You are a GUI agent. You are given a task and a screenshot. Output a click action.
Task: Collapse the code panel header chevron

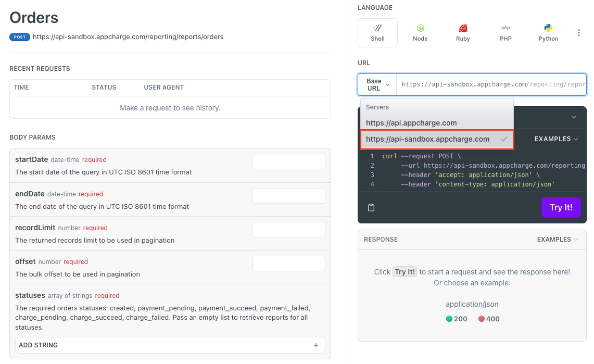point(574,117)
